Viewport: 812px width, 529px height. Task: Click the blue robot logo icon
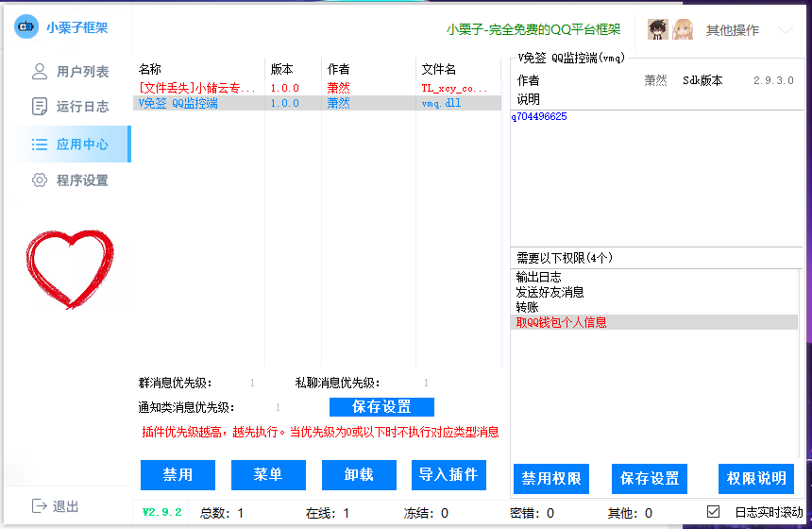pyautogui.click(x=26, y=27)
